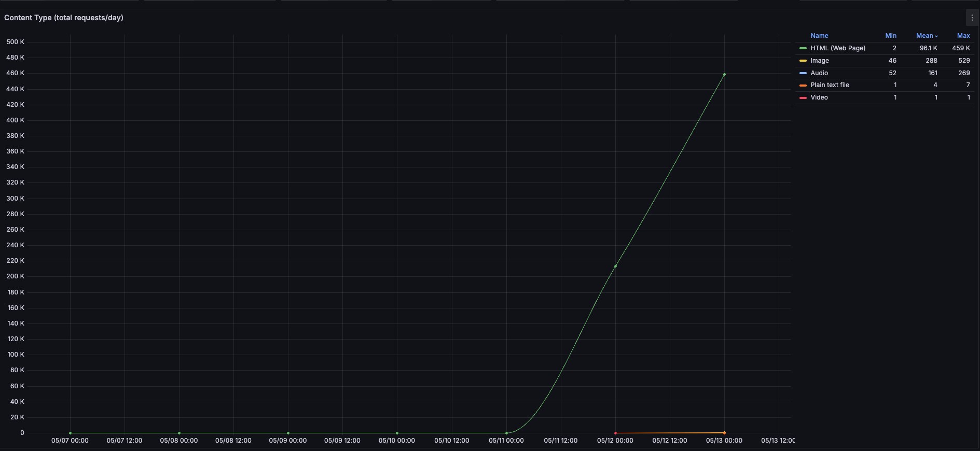Click green data point at 05/11 00:00
980x451 pixels.
tap(506, 433)
